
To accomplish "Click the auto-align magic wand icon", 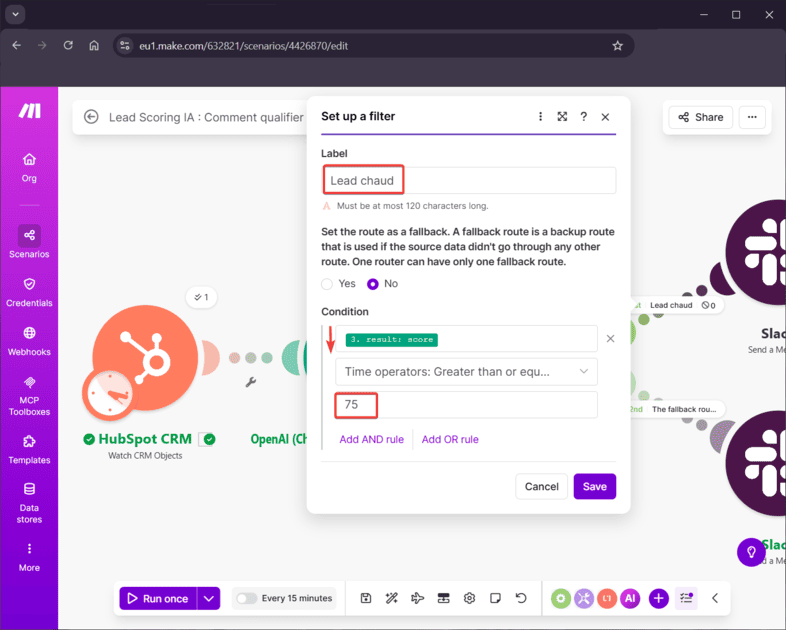I will pyautogui.click(x=392, y=598).
